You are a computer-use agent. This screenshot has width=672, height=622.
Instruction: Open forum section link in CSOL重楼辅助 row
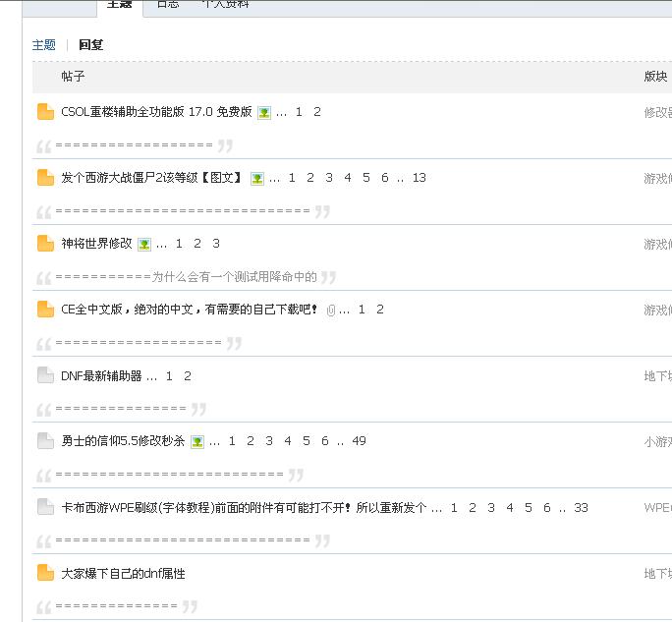[x=658, y=113]
